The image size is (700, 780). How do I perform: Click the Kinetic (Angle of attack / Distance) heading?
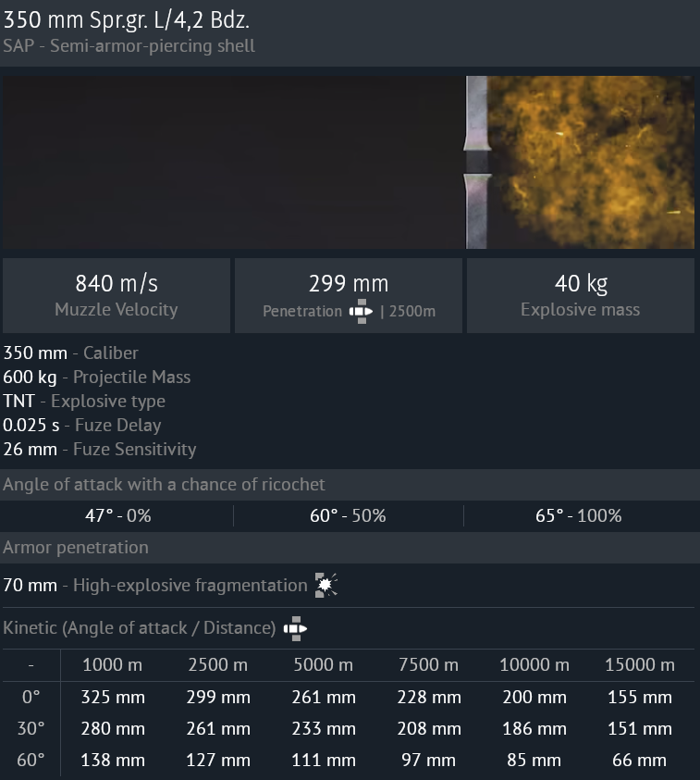tap(139, 629)
